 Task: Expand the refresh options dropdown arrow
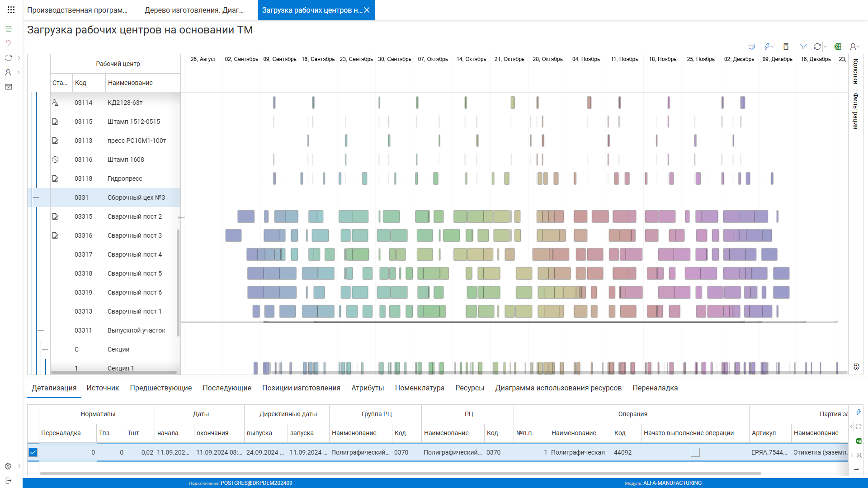(x=826, y=47)
